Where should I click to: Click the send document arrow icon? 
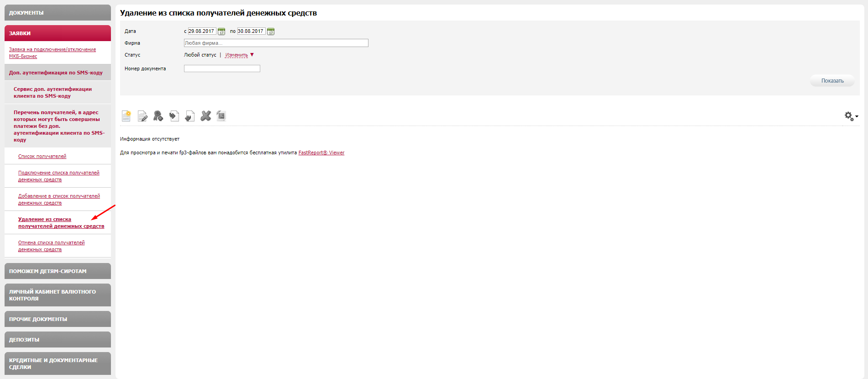coord(174,116)
